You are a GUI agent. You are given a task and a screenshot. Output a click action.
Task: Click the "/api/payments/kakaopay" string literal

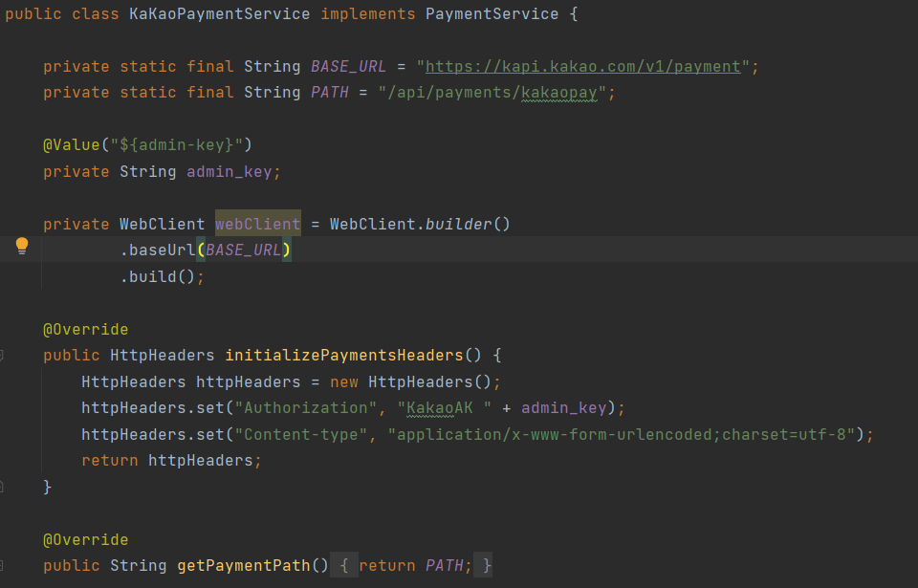point(492,93)
